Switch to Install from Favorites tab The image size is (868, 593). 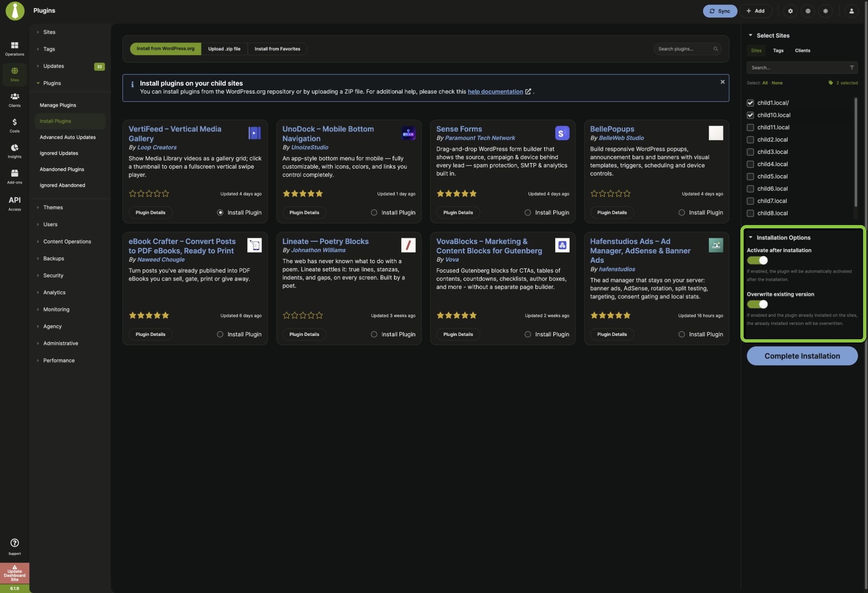277,49
